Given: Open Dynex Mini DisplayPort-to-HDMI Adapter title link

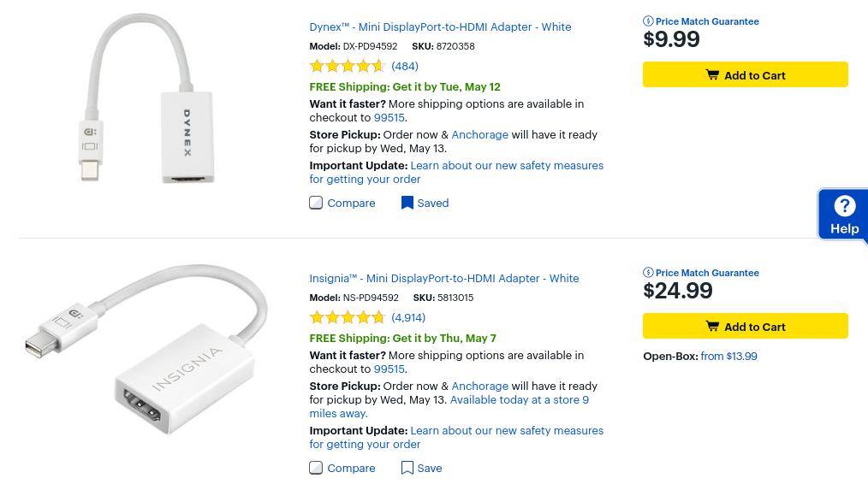Looking at the screenshot, I should click(x=440, y=27).
